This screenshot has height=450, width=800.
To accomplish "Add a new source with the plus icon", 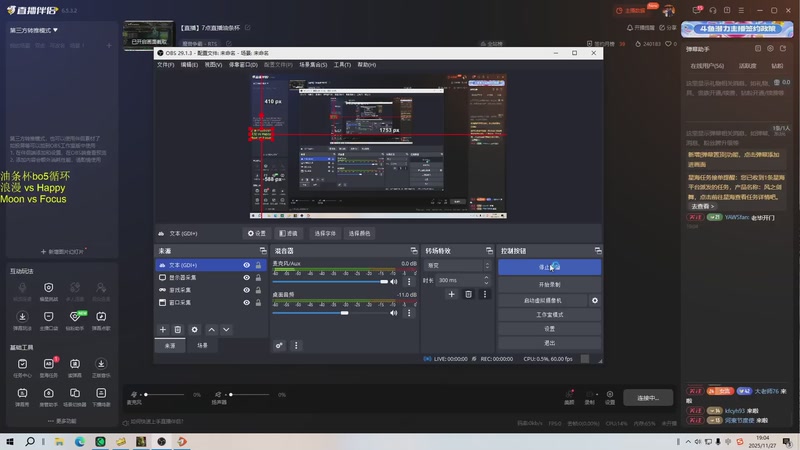I will [163, 330].
